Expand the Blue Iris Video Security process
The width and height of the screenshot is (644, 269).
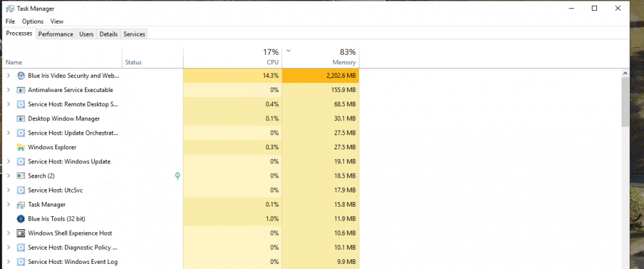[x=8, y=75]
